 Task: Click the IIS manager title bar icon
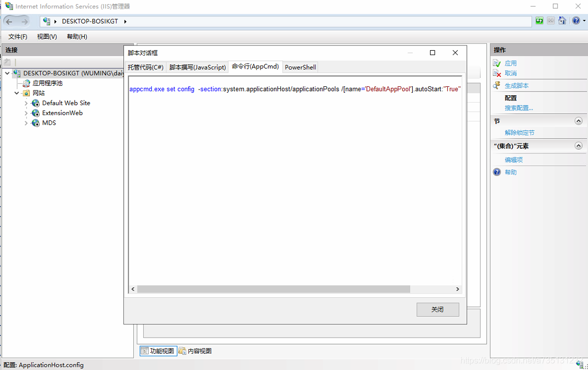pos(9,6)
